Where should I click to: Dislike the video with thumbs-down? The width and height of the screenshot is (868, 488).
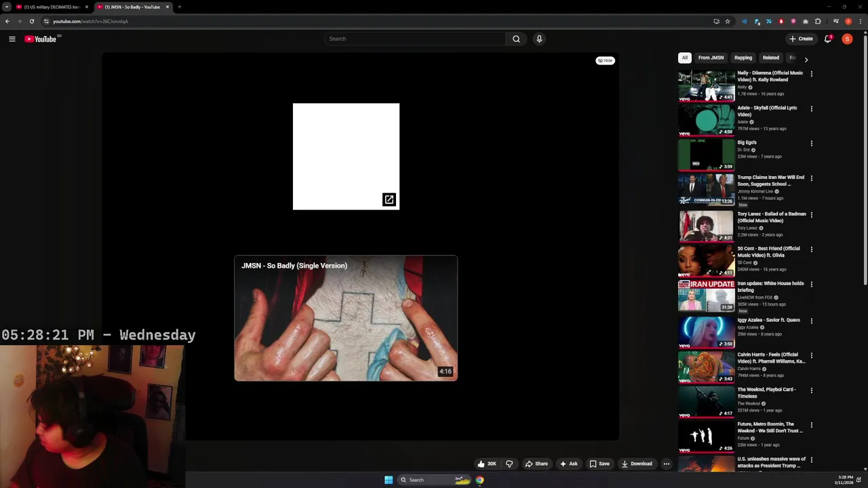pos(509,464)
